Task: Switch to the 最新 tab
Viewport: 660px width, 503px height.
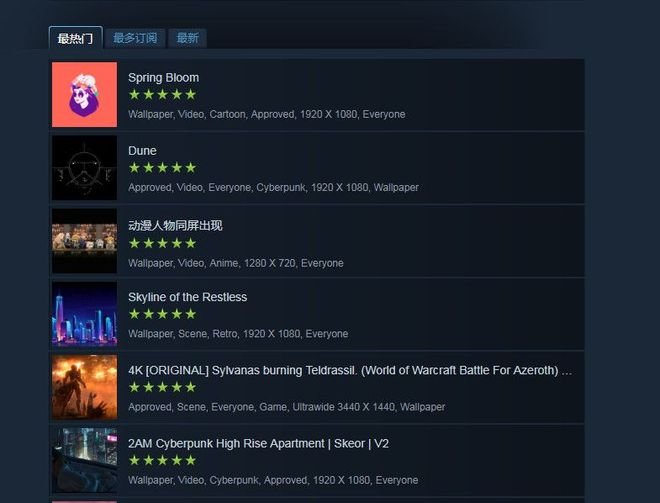Action: tap(187, 38)
